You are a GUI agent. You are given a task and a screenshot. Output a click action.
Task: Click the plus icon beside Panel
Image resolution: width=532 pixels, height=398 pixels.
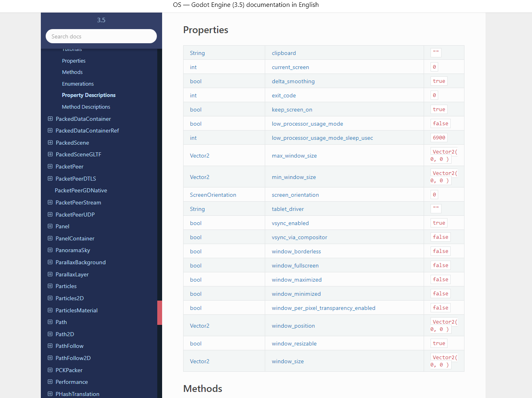point(50,226)
